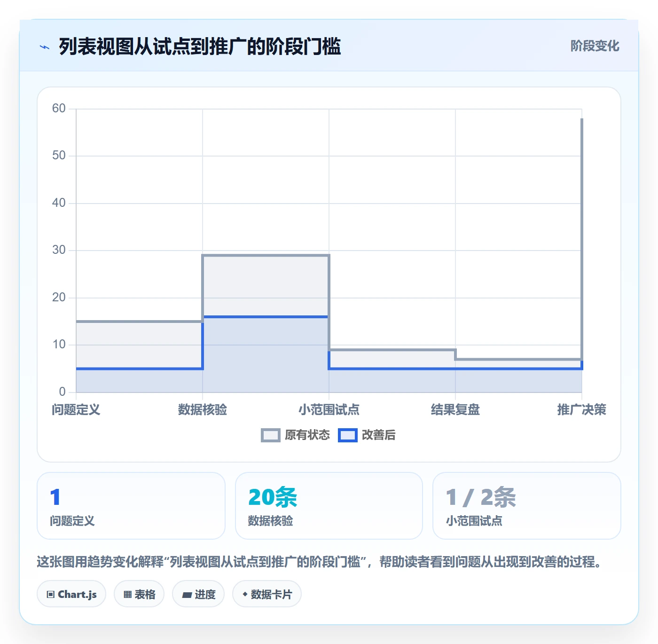
Task: Select the 数据卡片 tag
Action: click(267, 594)
